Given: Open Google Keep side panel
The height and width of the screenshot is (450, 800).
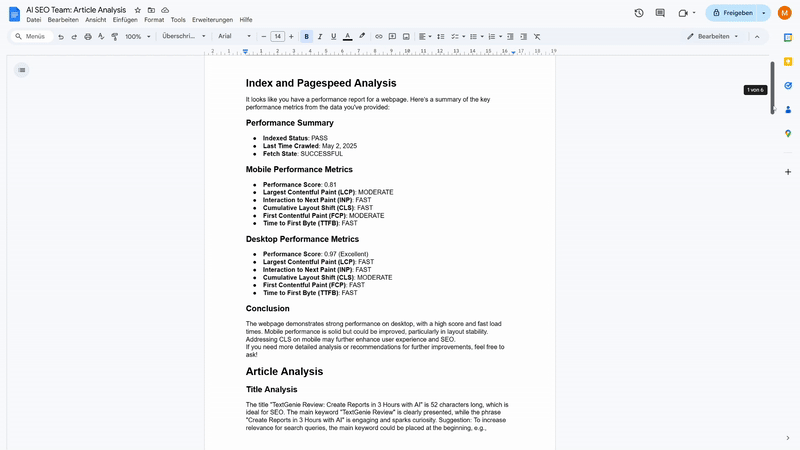Looking at the screenshot, I should [788, 62].
